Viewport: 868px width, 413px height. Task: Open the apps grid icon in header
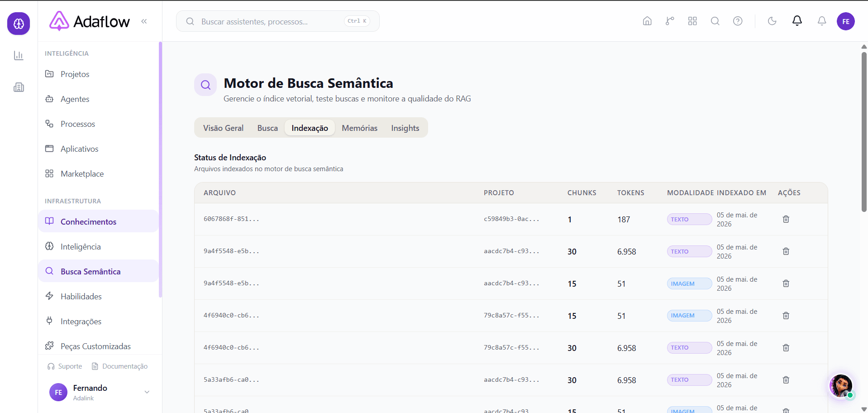point(692,21)
